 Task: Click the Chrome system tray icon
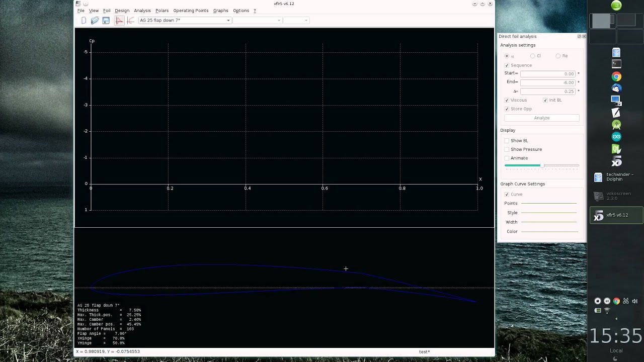[616, 301]
